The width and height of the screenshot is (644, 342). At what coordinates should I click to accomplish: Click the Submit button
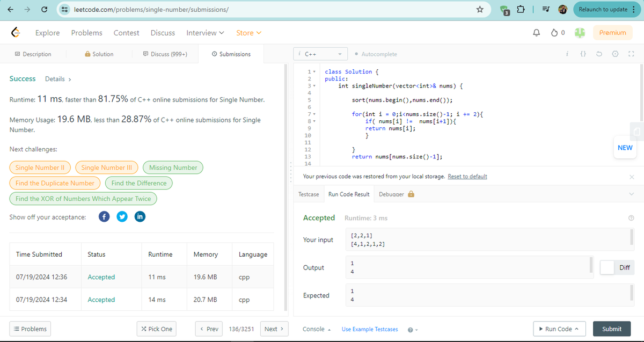pyautogui.click(x=612, y=329)
